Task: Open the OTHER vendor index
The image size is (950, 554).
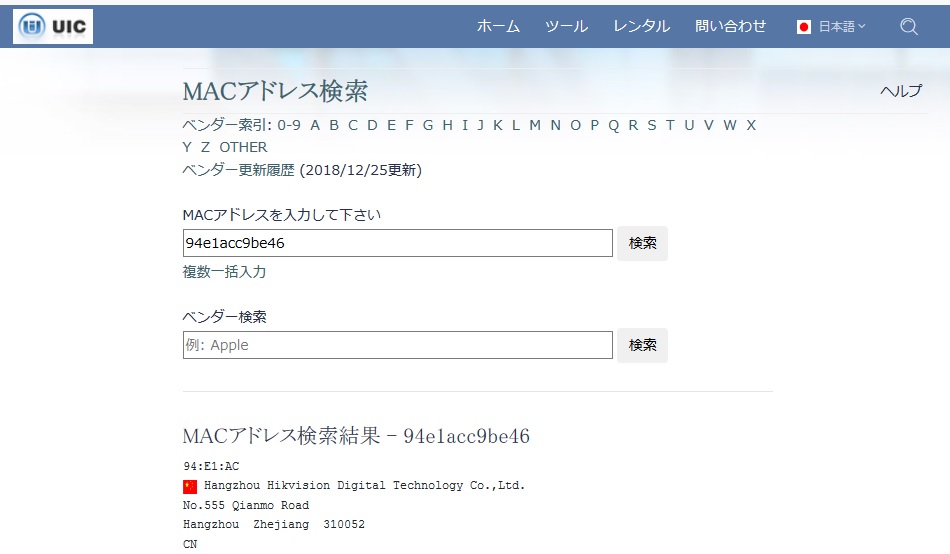Action: (x=243, y=147)
